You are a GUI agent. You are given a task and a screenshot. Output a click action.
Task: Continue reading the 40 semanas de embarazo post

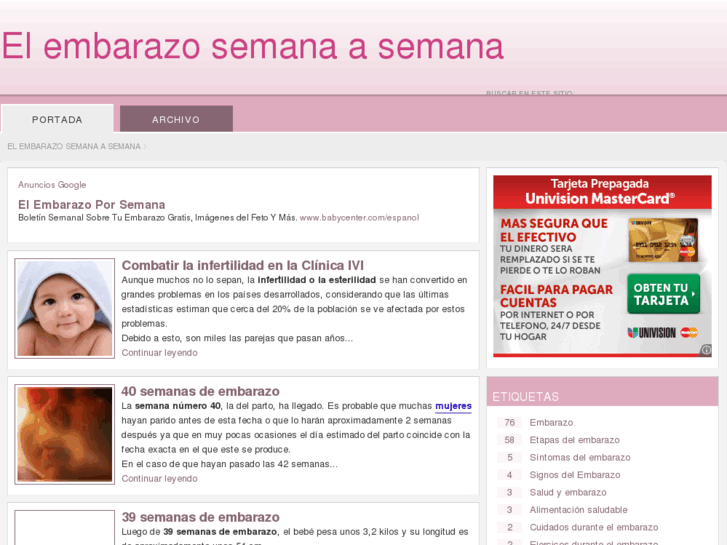(159, 478)
